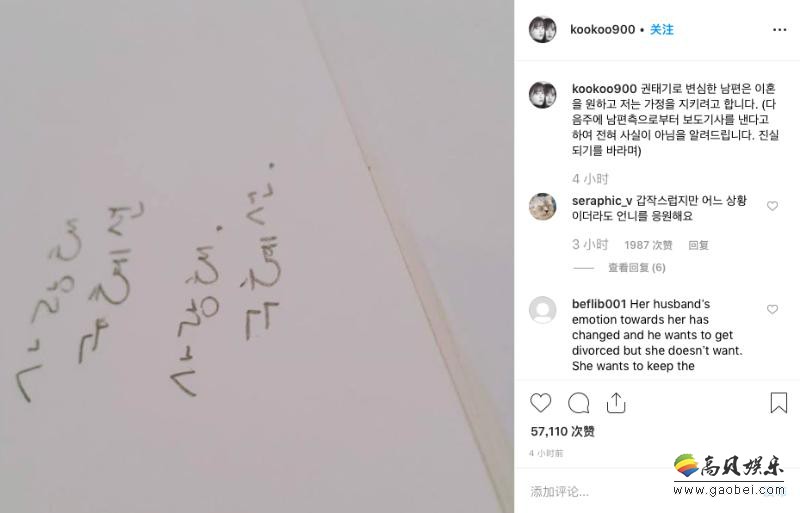This screenshot has width=800, height=513.
Task: Open comments with the speech bubble icon
Action: 579,403
